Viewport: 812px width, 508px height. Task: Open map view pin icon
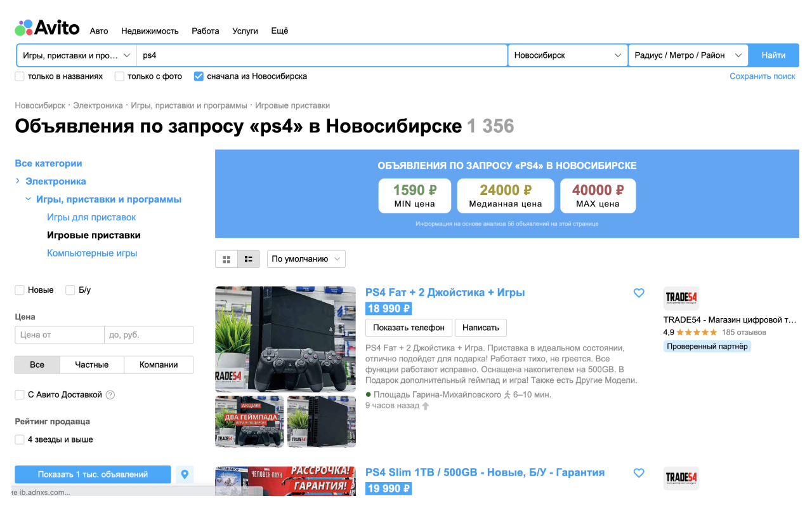(x=185, y=474)
